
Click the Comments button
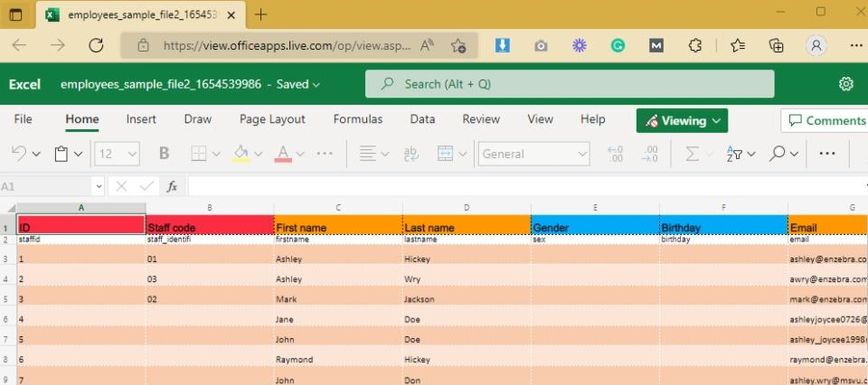(825, 120)
